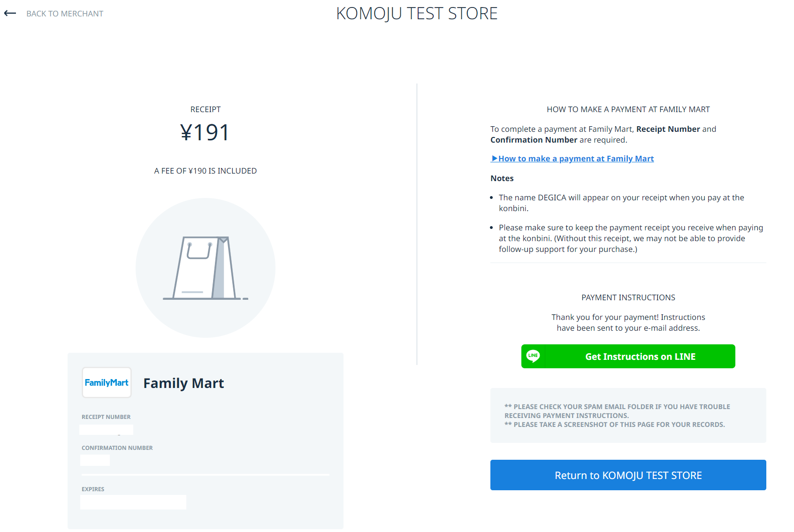Select the receipt number value field
The image size is (794, 532).
click(x=107, y=429)
